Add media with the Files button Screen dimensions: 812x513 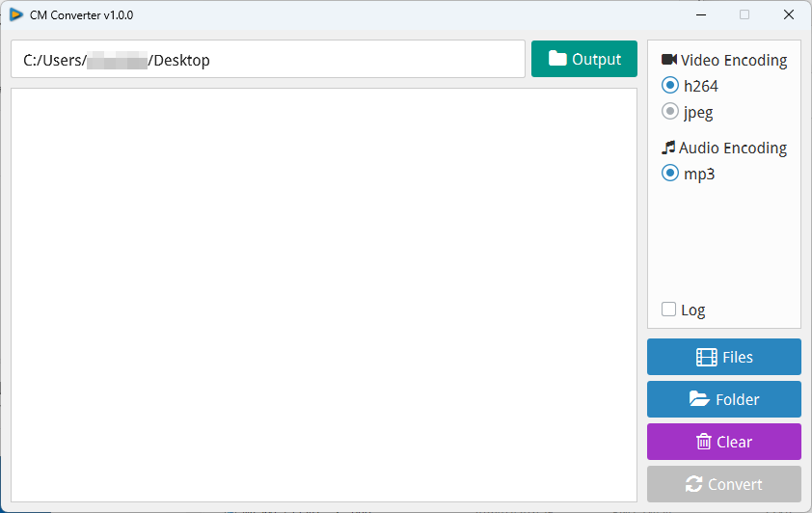coord(724,357)
